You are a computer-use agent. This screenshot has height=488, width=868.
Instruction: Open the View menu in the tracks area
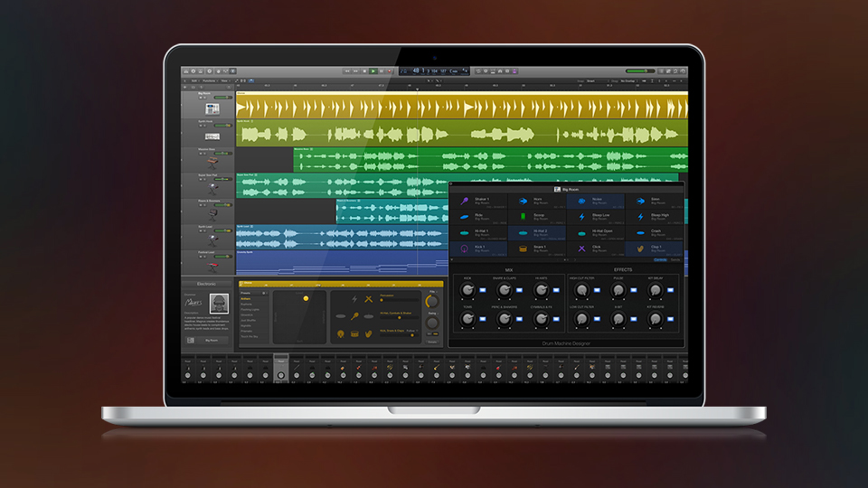point(225,80)
